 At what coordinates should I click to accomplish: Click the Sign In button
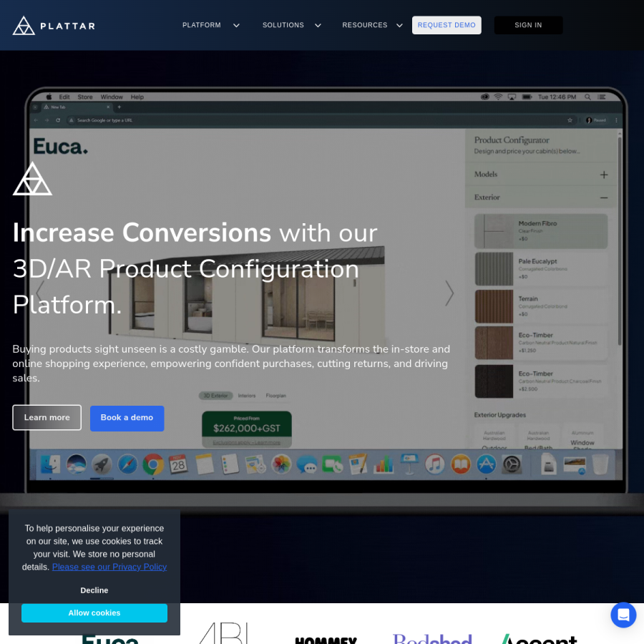528,25
